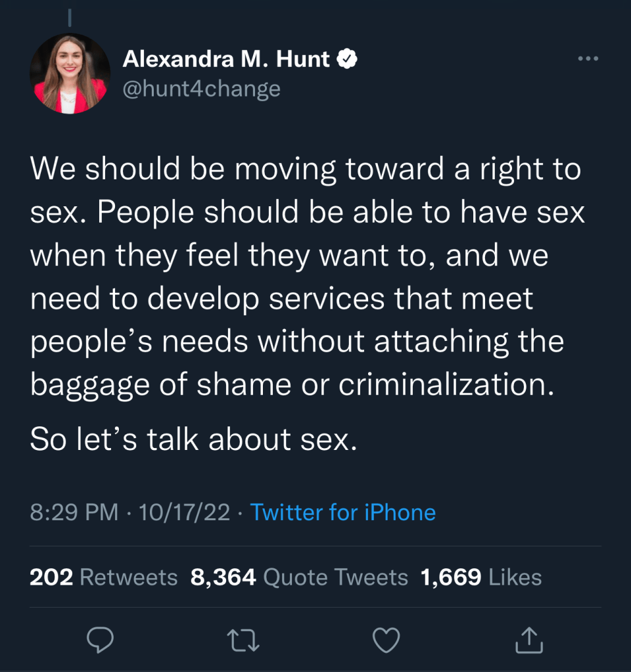Image resolution: width=631 pixels, height=672 pixels.
Task: Open the 8,364 Quote Tweets list
Action: [299, 577]
